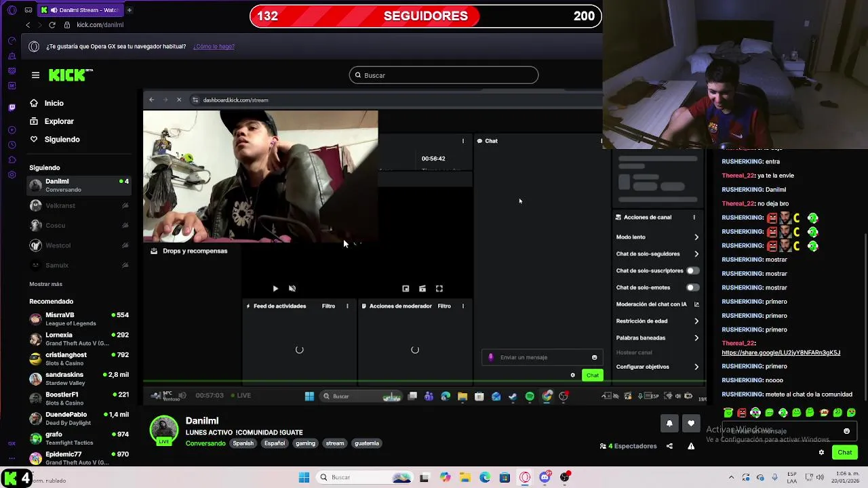The image size is (868, 488).
Task: Open Filtro in Acciones de moderador
Action: tap(444, 306)
